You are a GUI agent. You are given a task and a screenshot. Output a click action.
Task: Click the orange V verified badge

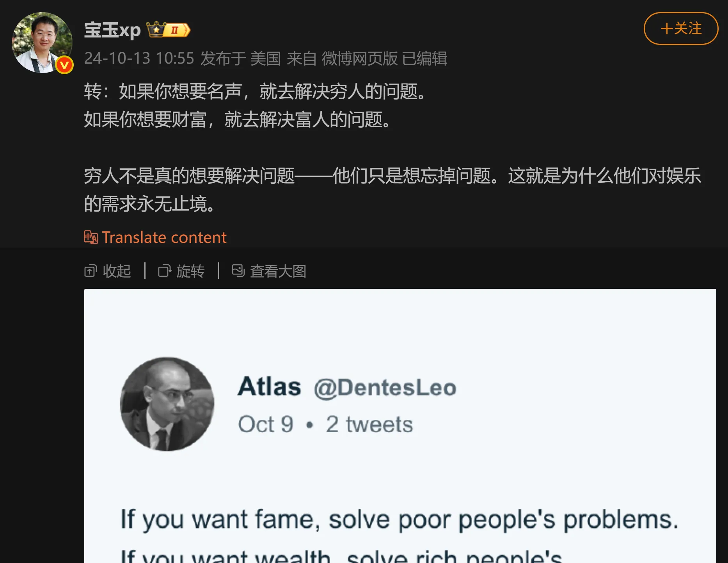tap(64, 65)
